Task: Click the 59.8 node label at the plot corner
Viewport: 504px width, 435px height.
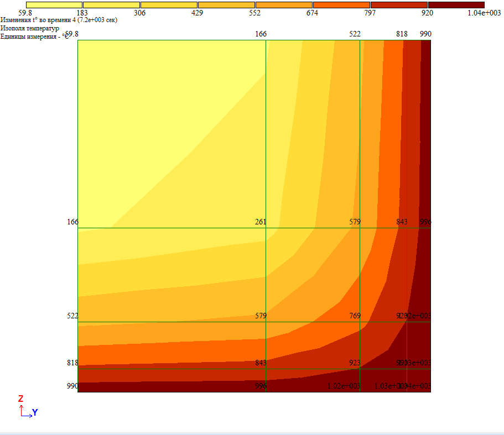Action: pos(72,34)
